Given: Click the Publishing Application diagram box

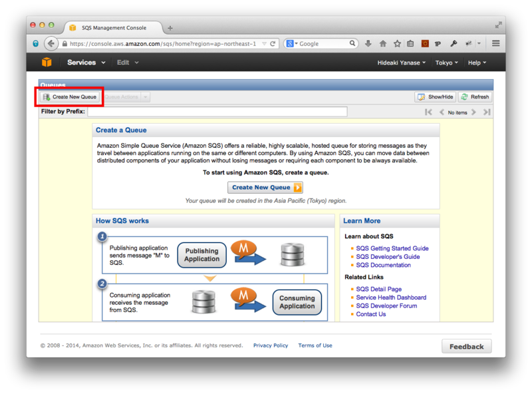Looking at the screenshot, I should click(x=202, y=255).
